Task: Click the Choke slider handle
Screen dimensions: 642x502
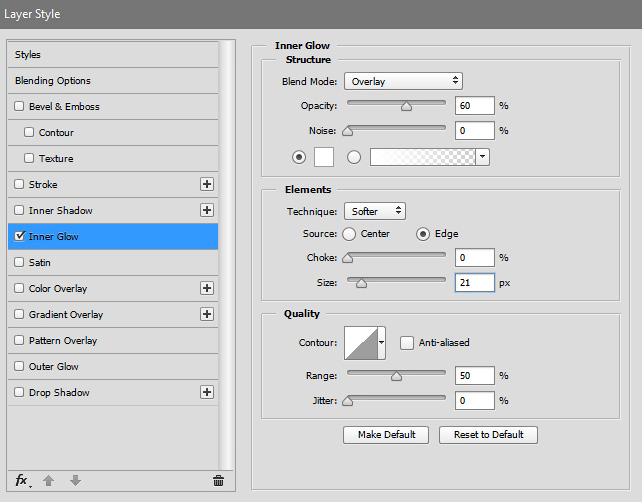Action: coord(348,258)
